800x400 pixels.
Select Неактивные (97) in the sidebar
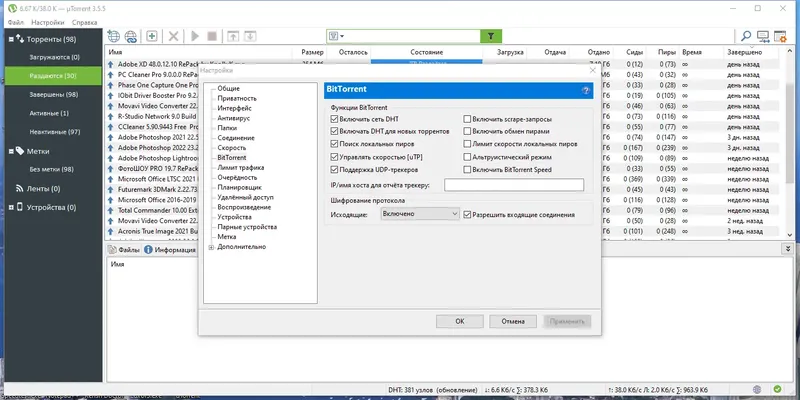55,132
